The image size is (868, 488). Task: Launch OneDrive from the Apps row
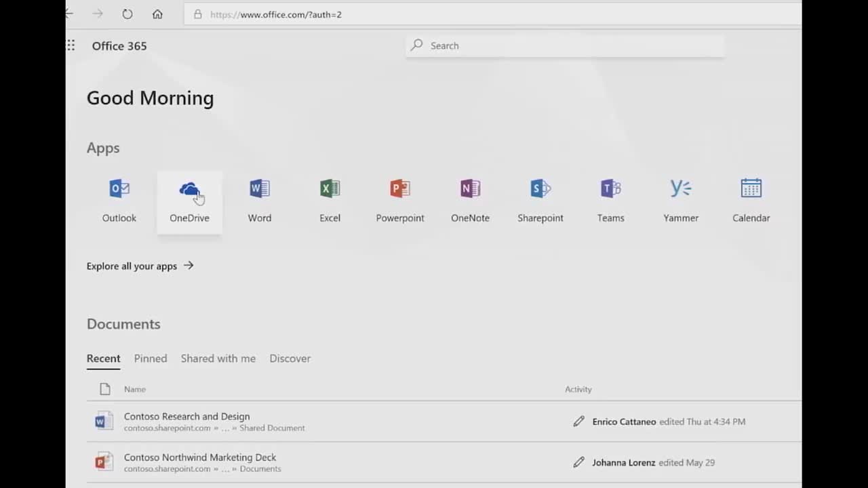(189, 188)
